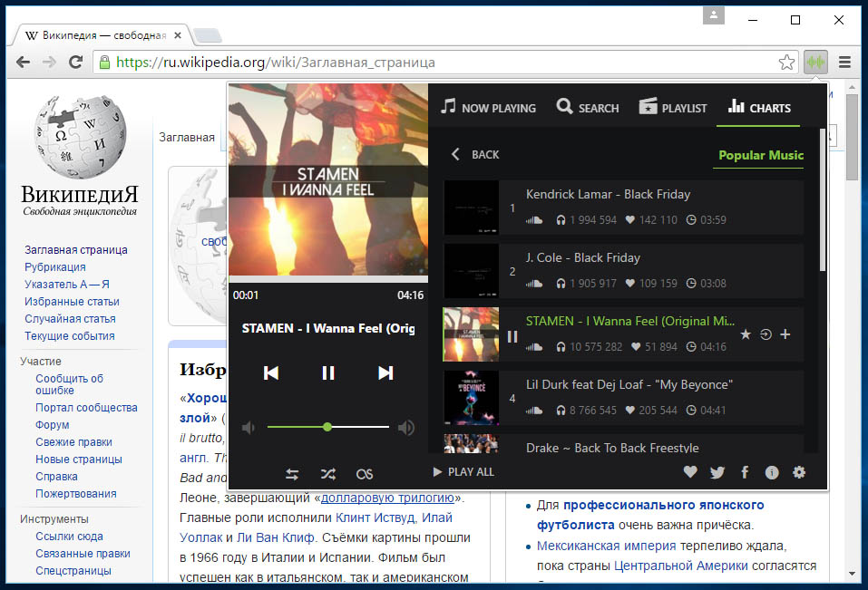This screenshot has width=868, height=590.
Task: Open the Facebook share icon
Action: (746, 471)
